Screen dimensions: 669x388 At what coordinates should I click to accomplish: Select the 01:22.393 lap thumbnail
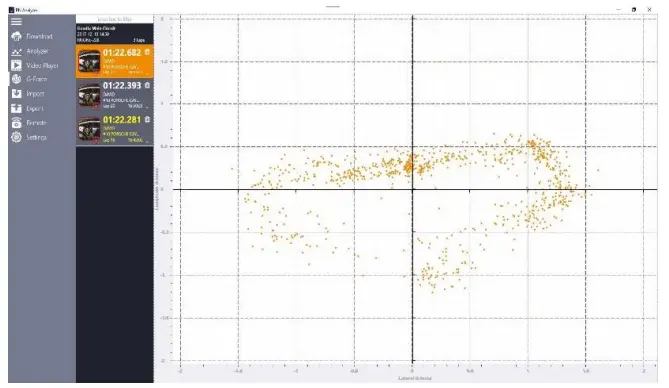tap(89, 96)
